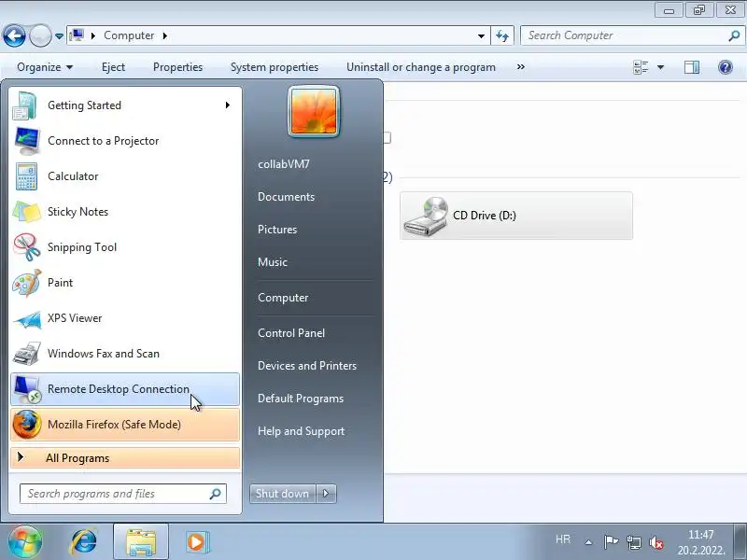Select the CD Drive (D:) item

click(x=516, y=216)
